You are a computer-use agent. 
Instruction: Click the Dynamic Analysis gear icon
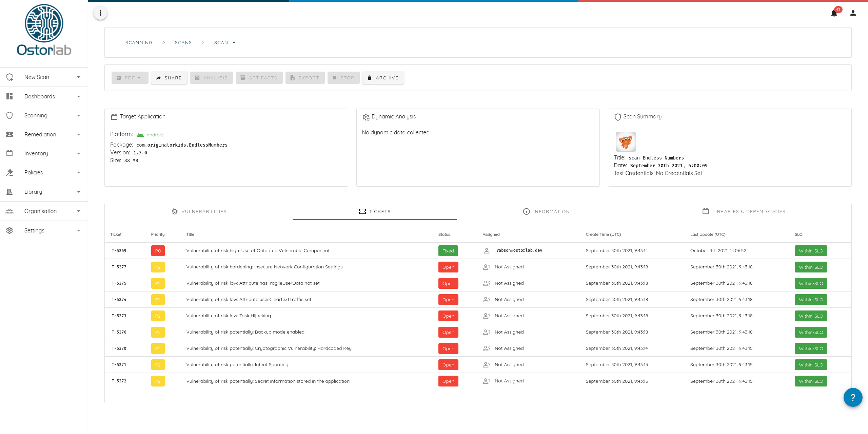pyautogui.click(x=366, y=117)
